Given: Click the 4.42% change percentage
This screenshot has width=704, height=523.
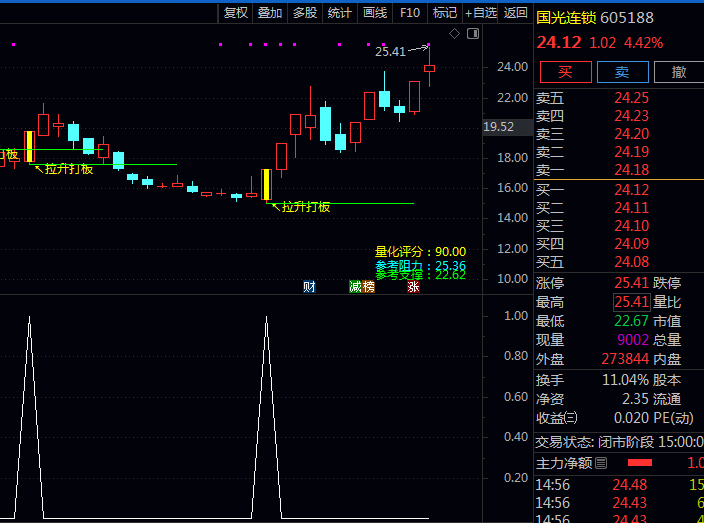Looking at the screenshot, I should point(643,43).
